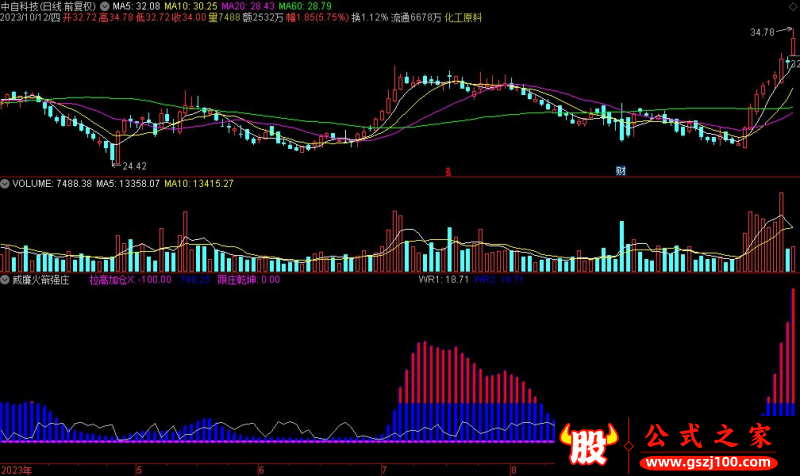Click the volume value 量7488

[x=224, y=18]
